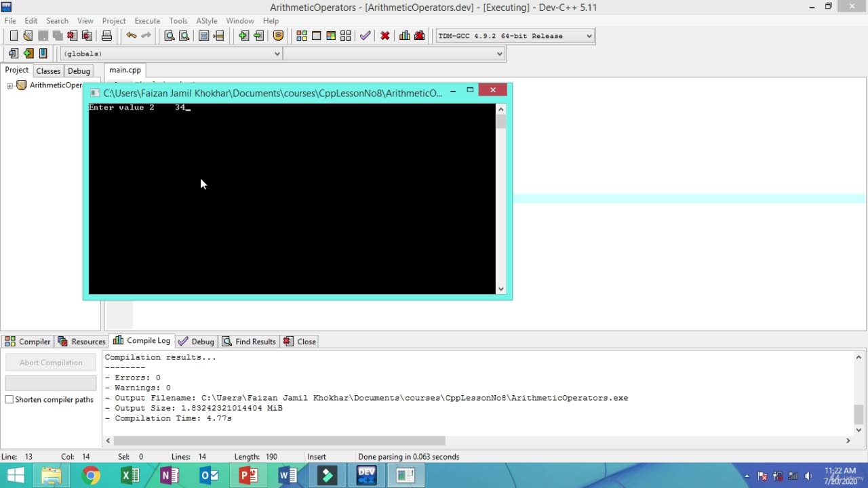
Task: Select the main.cpp editor tab
Action: tap(125, 70)
